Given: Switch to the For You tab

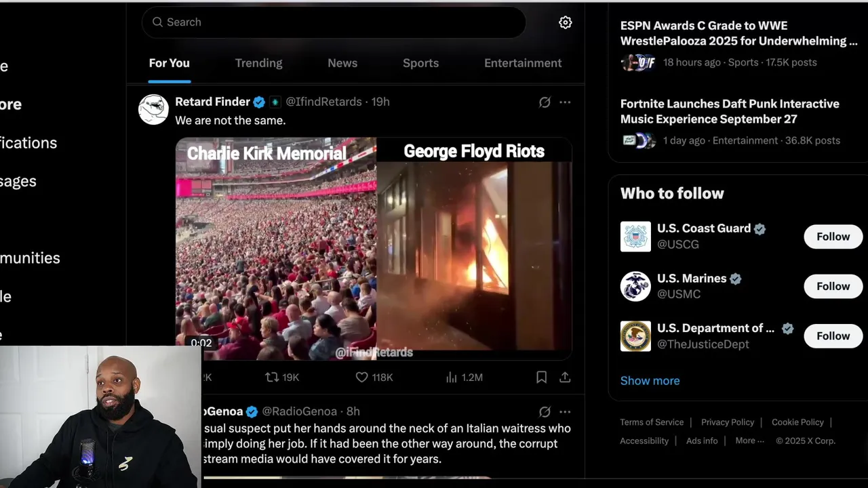Looking at the screenshot, I should [170, 63].
